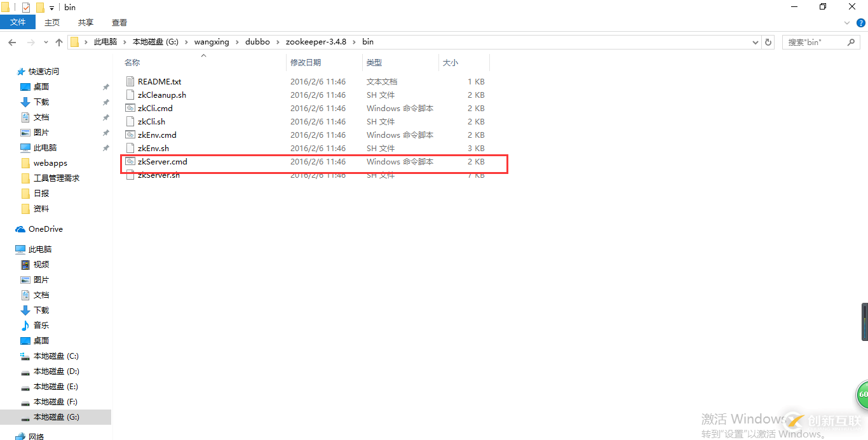Navigate to 此电脑 in breadcrumb
Image resolution: width=868 pixels, height=440 pixels.
coord(105,42)
